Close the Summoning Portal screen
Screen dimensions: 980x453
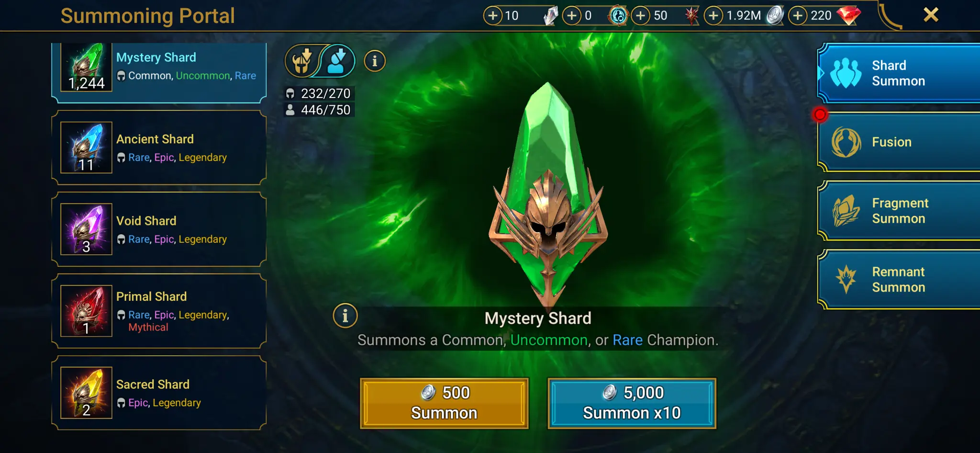[931, 15]
